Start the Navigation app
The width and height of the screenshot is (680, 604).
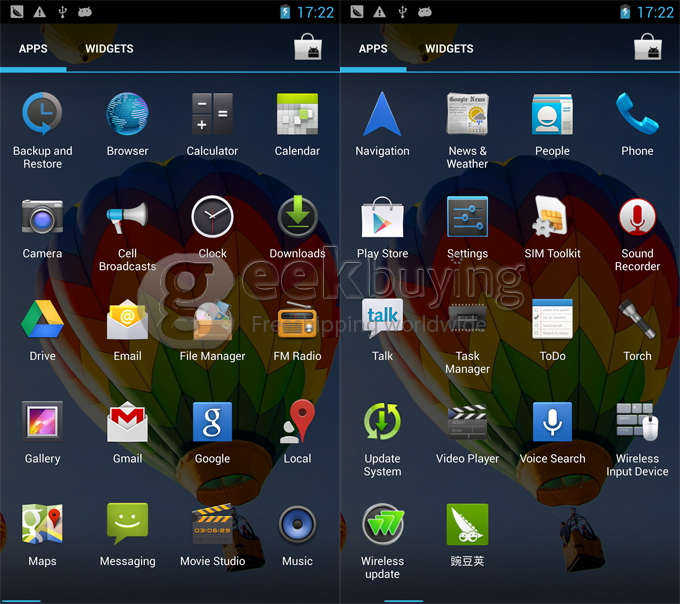382,114
